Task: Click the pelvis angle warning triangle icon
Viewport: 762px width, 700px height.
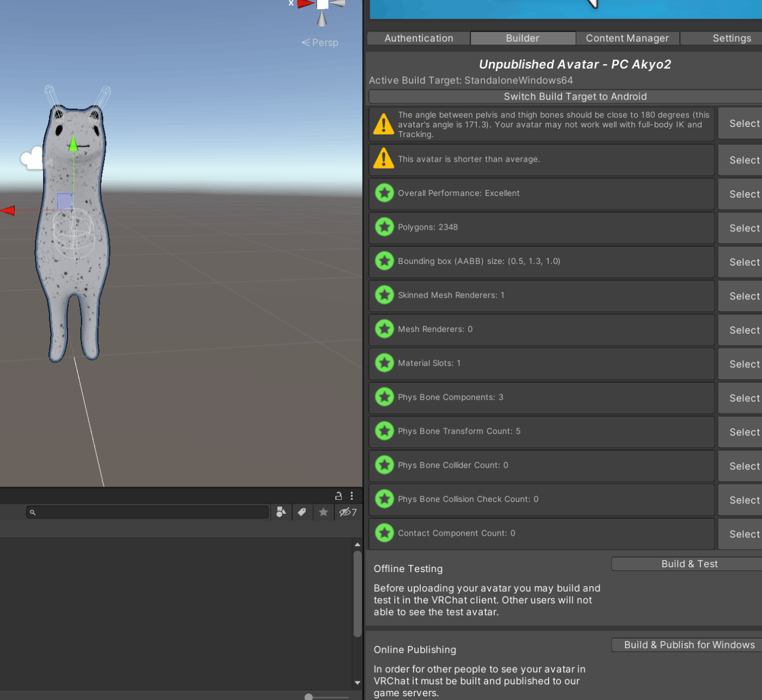Action: pyautogui.click(x=384, y=124)
